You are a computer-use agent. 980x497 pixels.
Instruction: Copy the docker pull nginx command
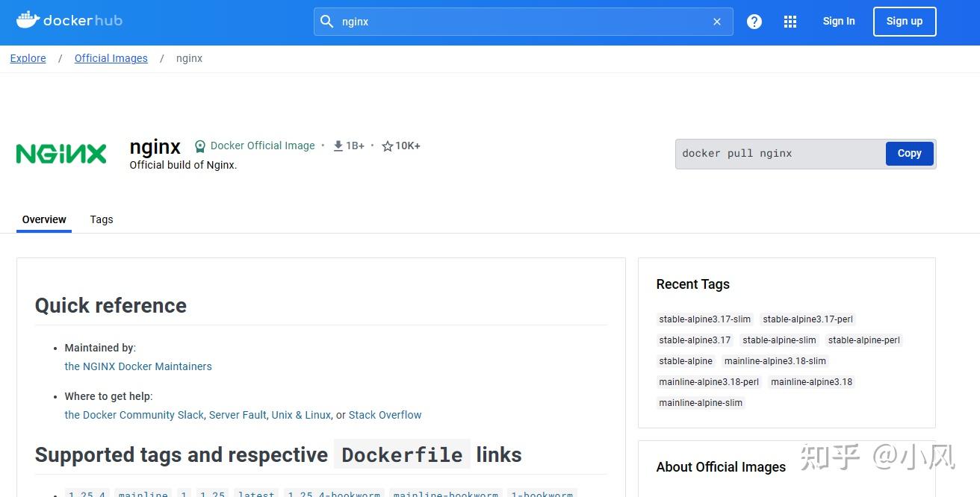point(908,153)
